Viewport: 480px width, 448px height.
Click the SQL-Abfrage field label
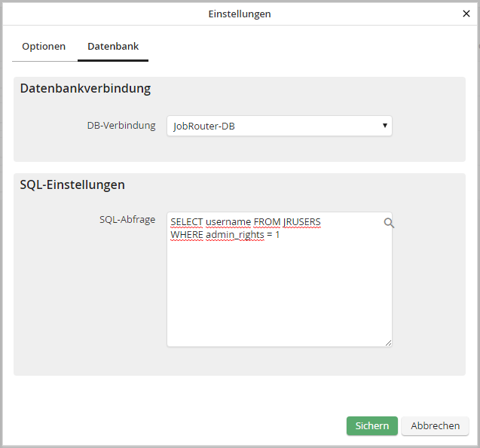127,220
